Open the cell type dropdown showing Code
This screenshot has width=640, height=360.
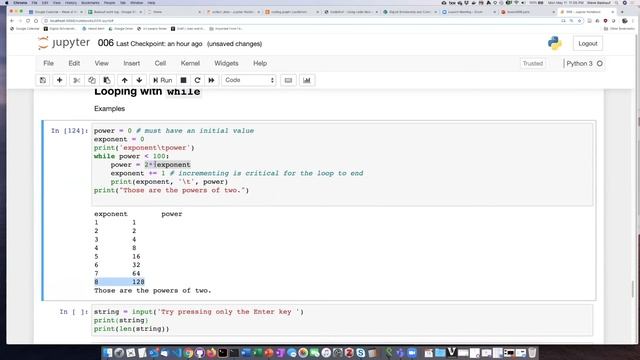249,80
